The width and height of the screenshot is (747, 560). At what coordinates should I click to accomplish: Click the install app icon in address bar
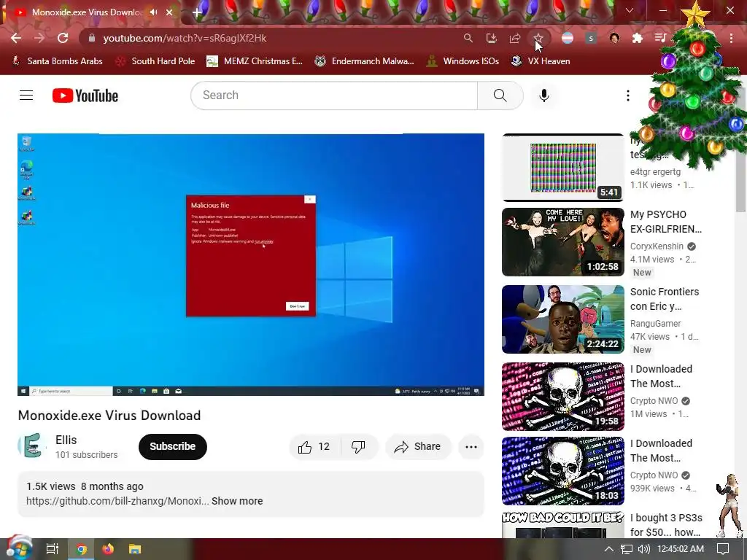(491, 38)
